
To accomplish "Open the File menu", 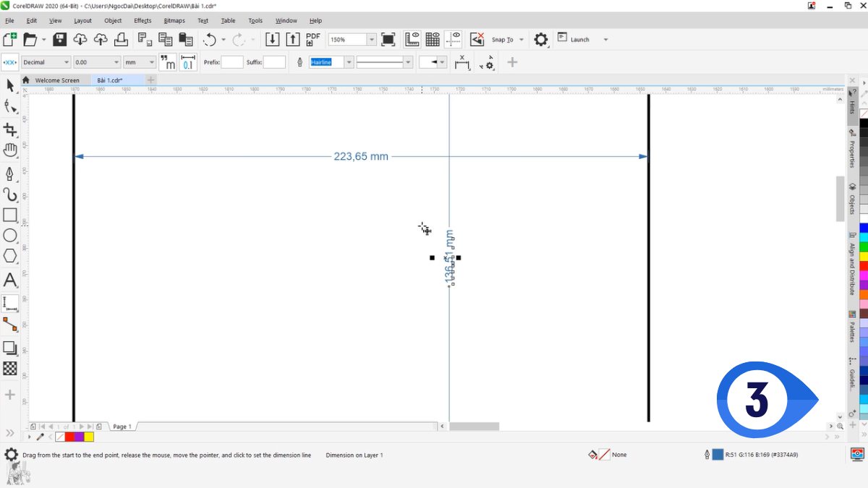I will [9, 20].
